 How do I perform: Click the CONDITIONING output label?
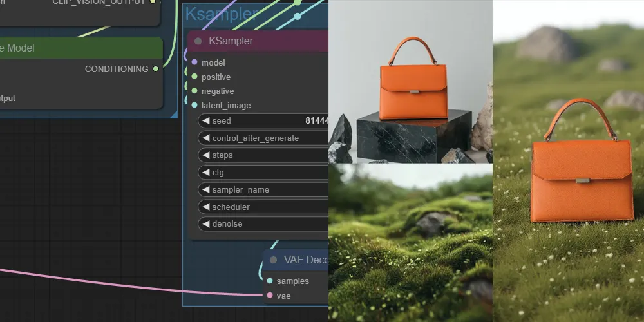tap(117, 69)
